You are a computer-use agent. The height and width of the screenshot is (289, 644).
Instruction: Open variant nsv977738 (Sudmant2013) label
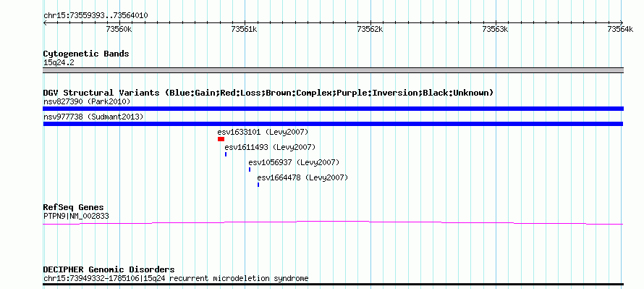(93, 117)
